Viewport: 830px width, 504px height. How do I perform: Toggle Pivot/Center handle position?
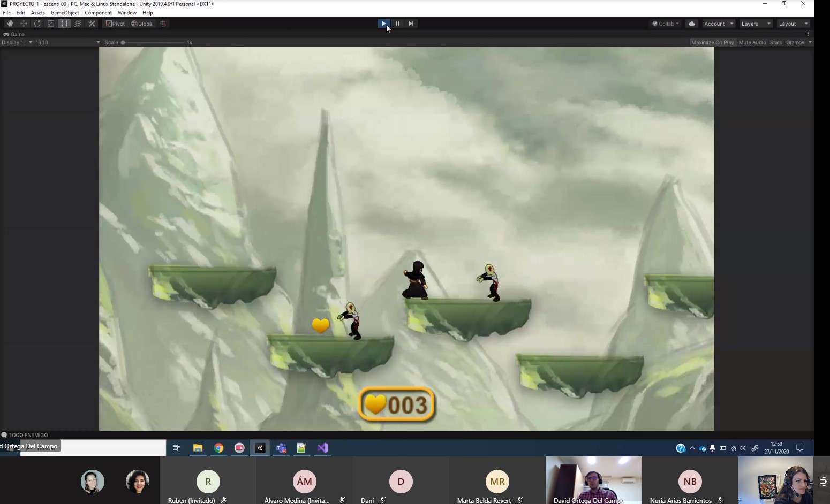[115, 24]
